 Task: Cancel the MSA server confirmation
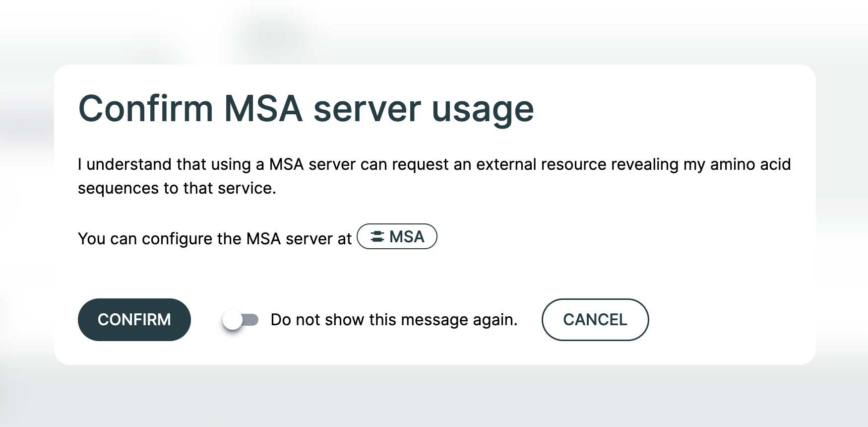[595, 320]
